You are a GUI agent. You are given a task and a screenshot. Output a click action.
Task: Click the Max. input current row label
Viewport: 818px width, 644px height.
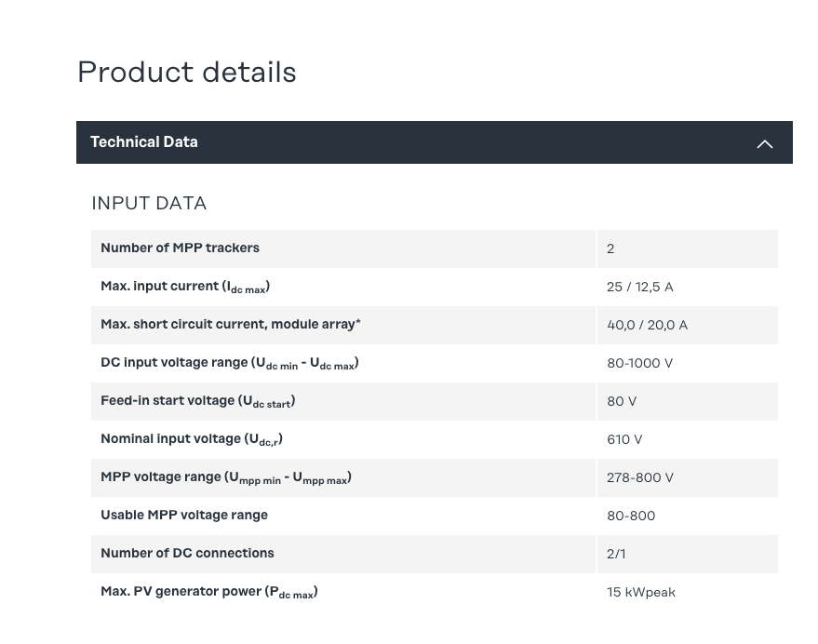[185, 287]
